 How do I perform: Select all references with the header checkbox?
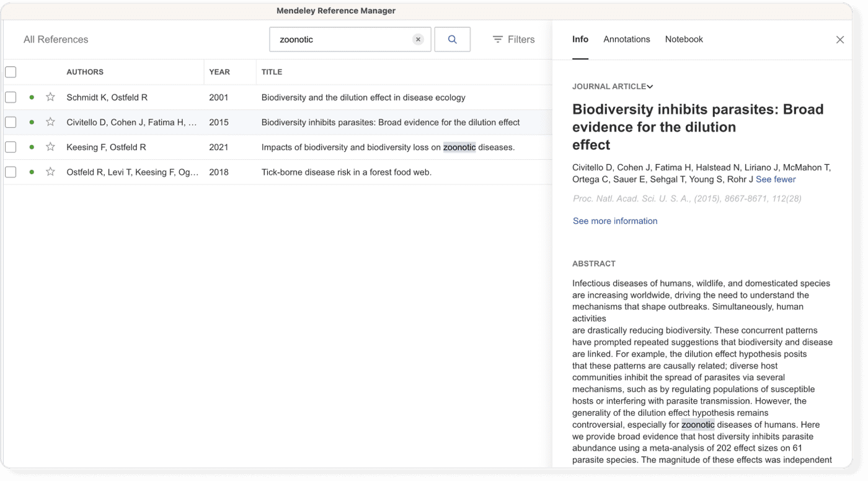[11, 72]
